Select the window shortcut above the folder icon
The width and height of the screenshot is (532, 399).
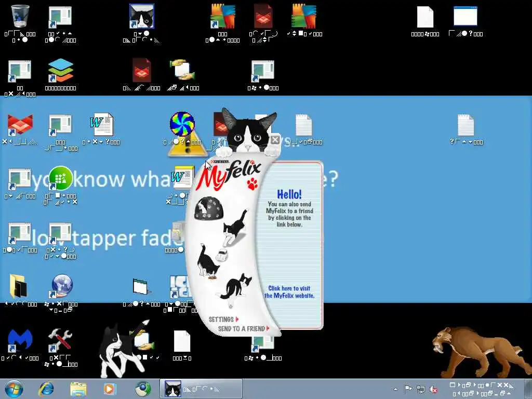(20, 233)
